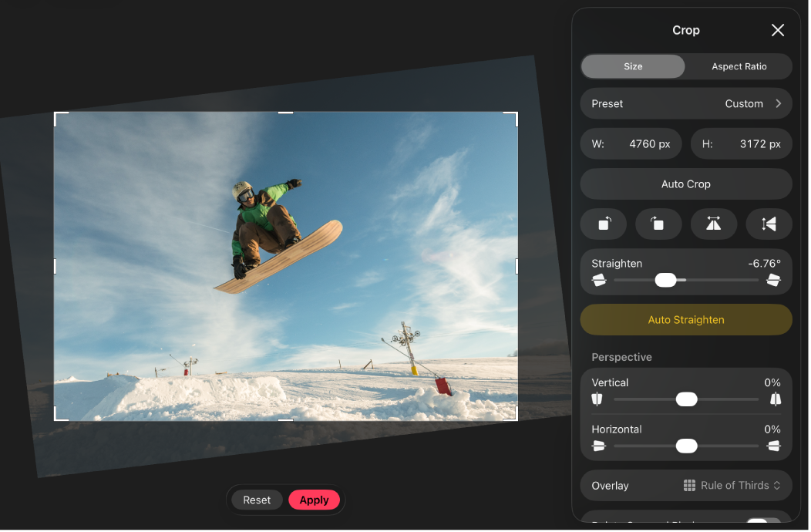Click the left Vertical perspective icon
Screen dimensions: 811x532
point(596,399)
